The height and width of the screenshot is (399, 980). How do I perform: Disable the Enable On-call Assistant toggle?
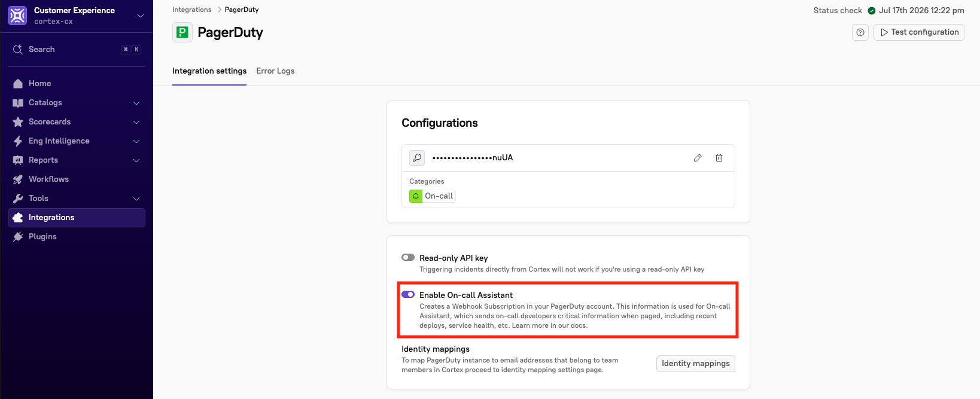click(x=408, y=294)
